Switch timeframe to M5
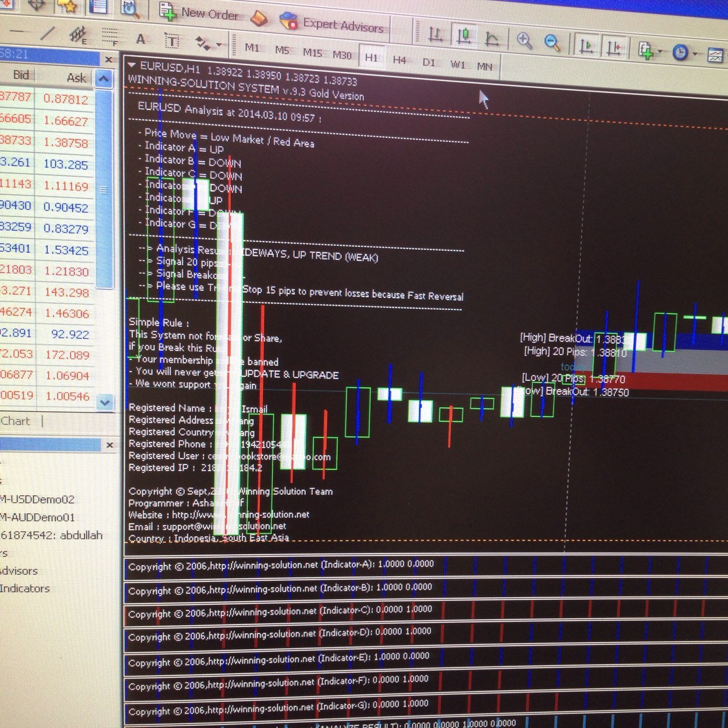The image size is (728, 728). pos(282,50)
